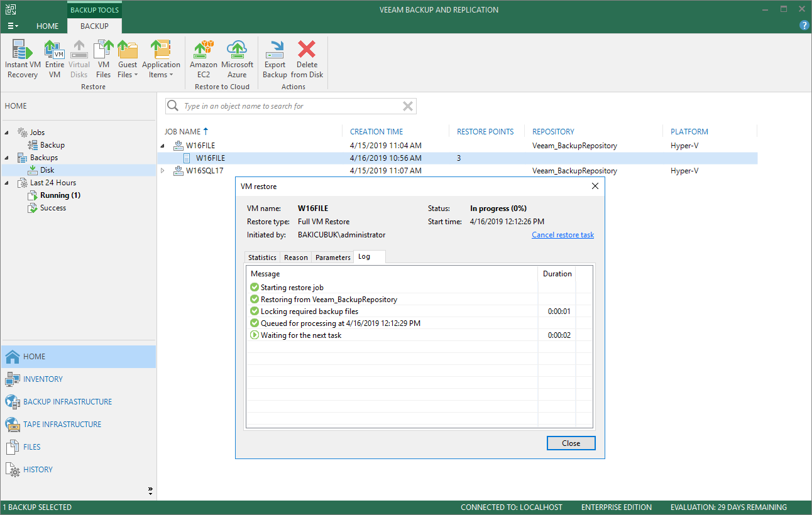Switch to the Reason tab

click(296, 257)
